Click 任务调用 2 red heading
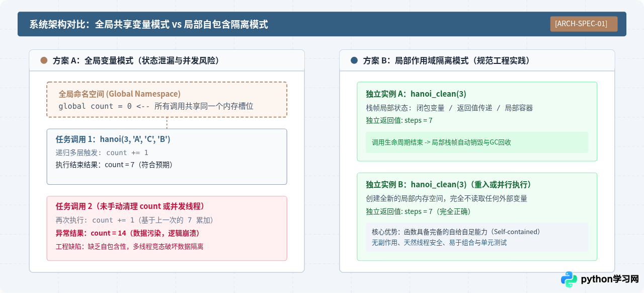The image size is (644, 293). coord(130,206)
